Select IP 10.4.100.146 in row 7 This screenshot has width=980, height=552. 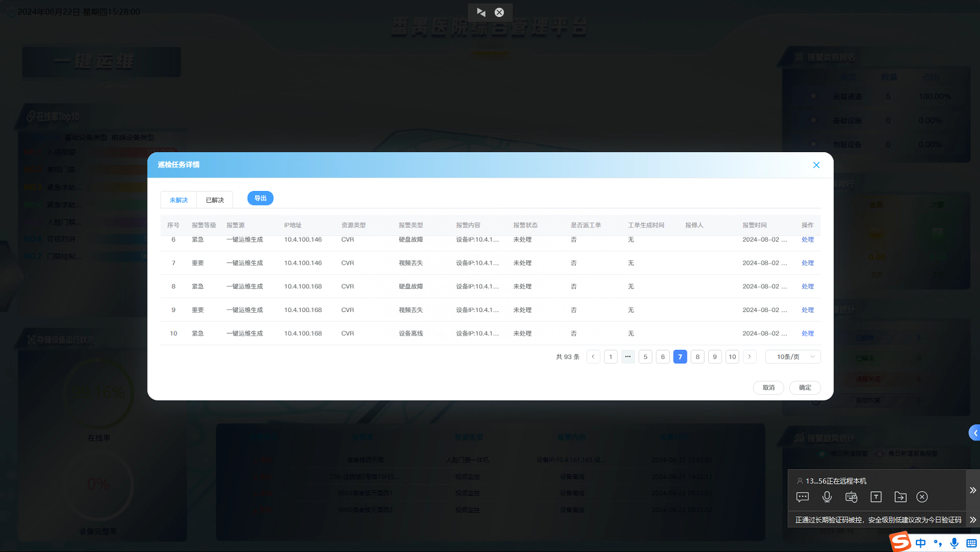coord(303,263)
